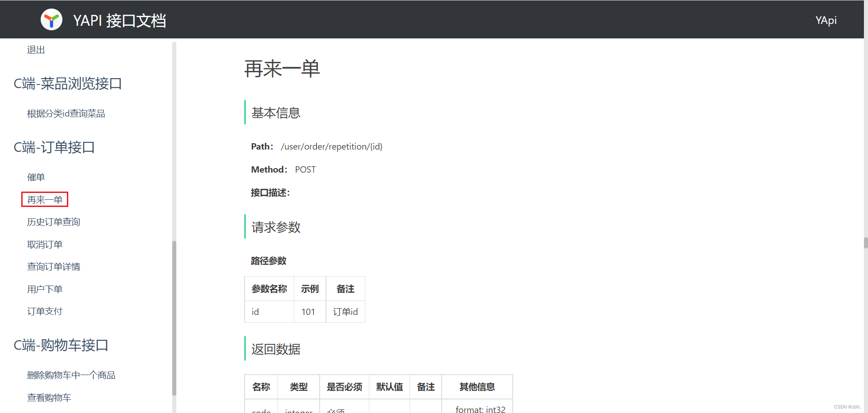Image resolution: width=868 pixels, height=413 pixels.
Task: Open the 取消订单 endpoint page
Action: pyautogui.click(x=44, y=244)
